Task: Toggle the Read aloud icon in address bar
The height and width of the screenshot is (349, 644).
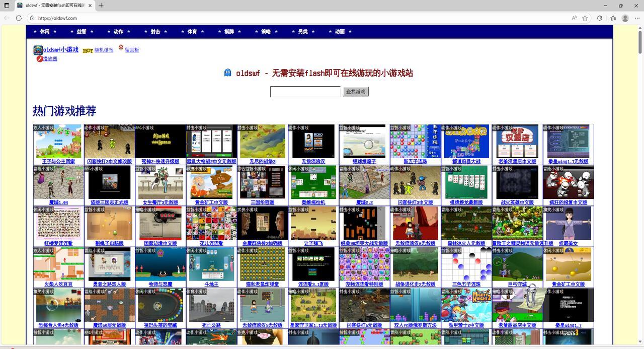Action: (x=574, y=18)
